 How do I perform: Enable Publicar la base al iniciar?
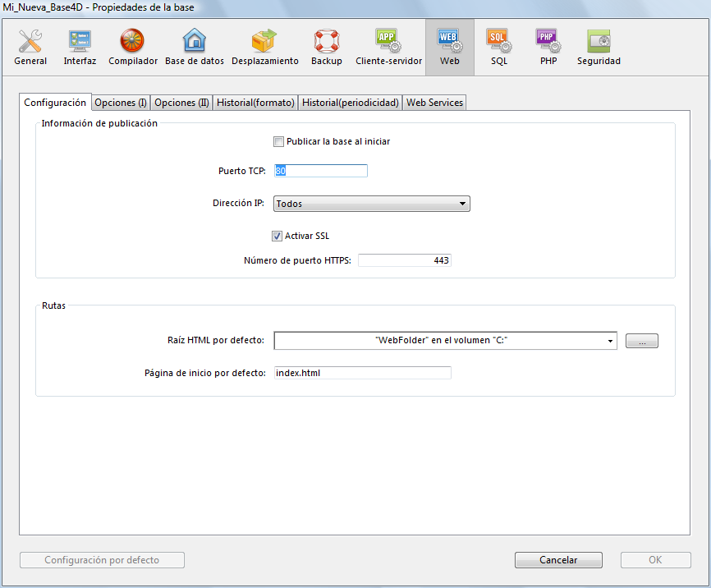coord(278,141)
